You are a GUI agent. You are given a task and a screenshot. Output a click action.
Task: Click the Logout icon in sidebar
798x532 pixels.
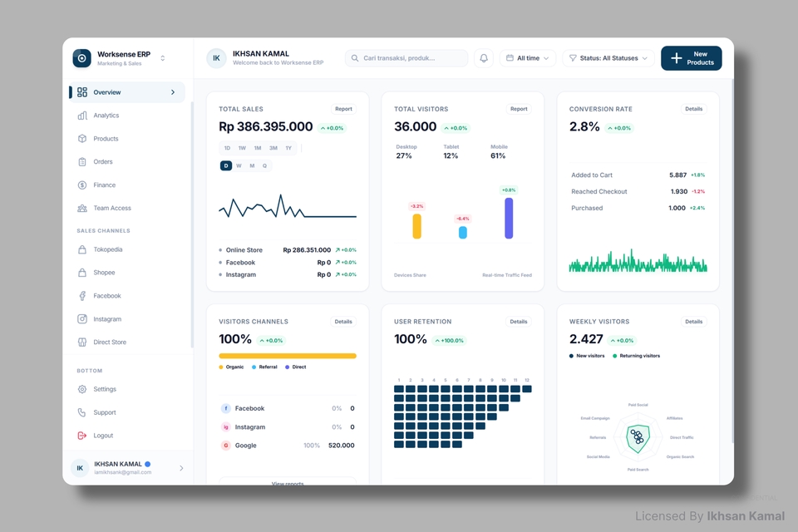pos(82,436)
